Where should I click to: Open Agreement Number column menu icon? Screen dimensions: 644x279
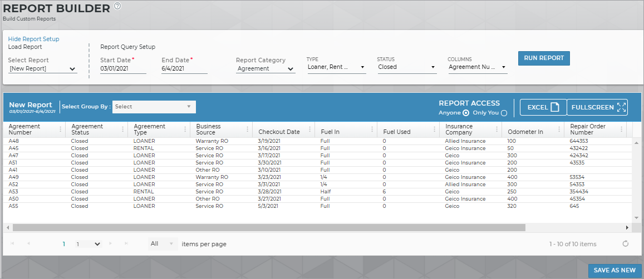[60, 129]
